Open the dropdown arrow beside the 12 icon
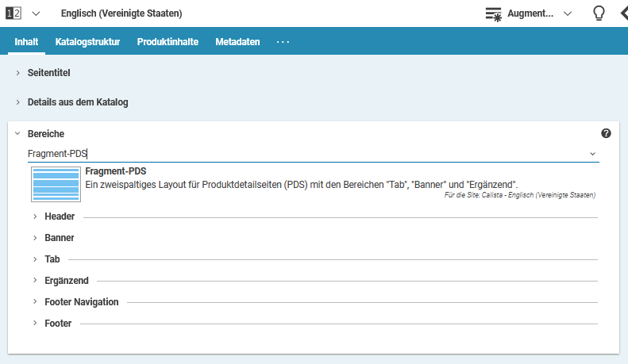This screenshot has width=628, height=364. click(x=36, y=13)
